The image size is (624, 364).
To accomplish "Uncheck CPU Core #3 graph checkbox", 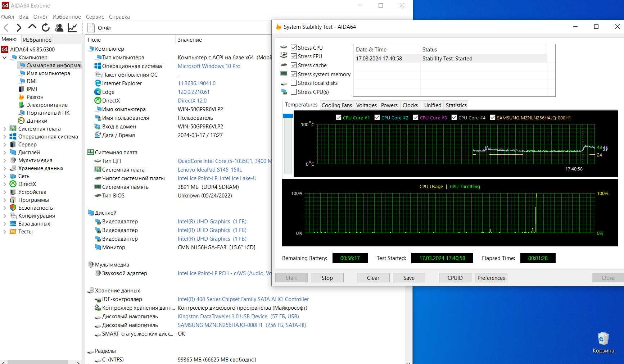I will (416, 117).
